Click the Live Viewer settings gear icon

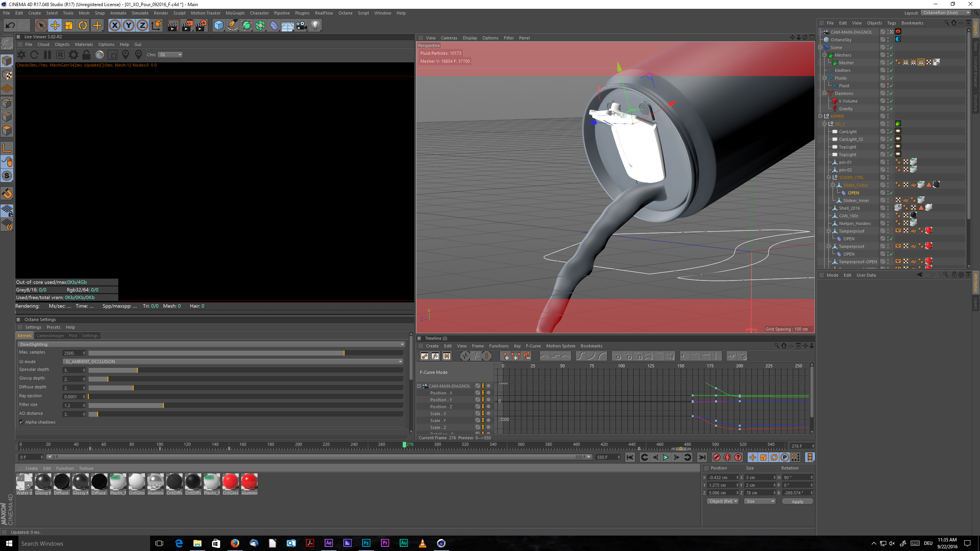coord(73,55)
